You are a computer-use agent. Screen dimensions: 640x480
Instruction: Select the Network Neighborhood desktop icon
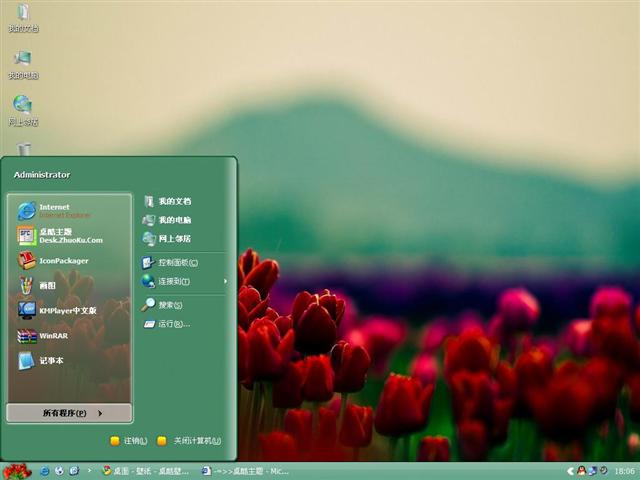23,111
